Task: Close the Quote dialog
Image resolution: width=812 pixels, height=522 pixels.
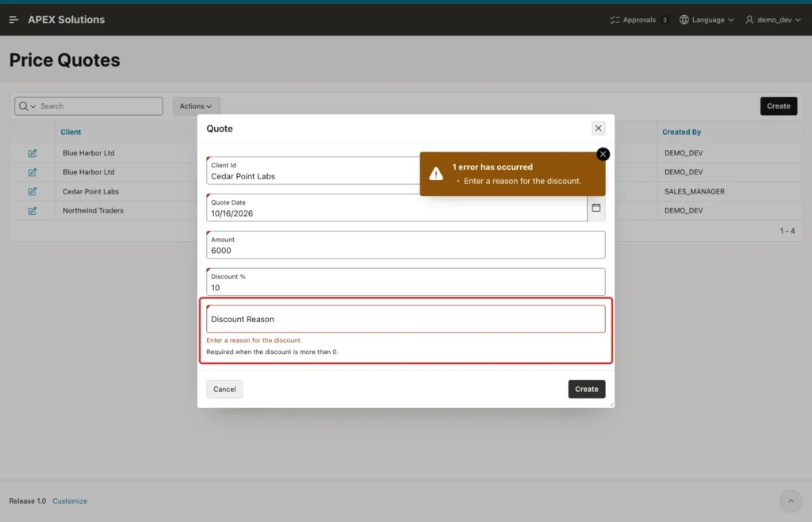Action: click(x=598, y=129)
